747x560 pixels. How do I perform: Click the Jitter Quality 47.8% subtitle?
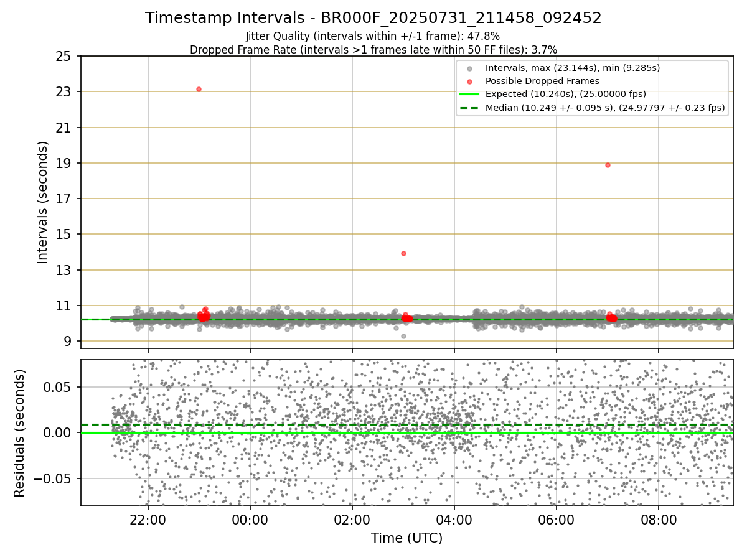tap(373, 36)
